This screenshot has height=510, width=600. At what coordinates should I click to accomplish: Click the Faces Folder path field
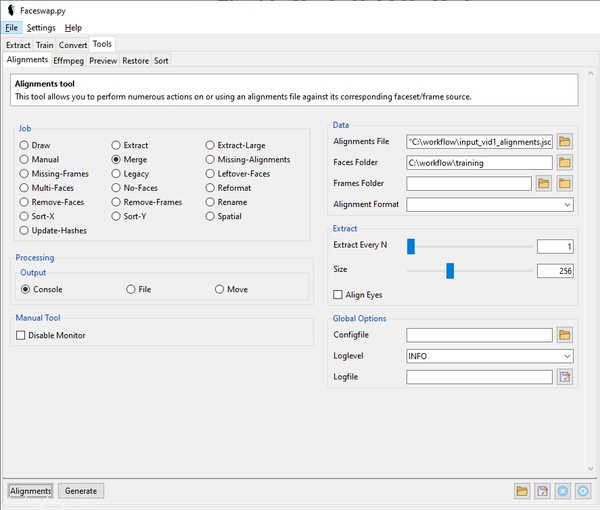click(479, 163)
